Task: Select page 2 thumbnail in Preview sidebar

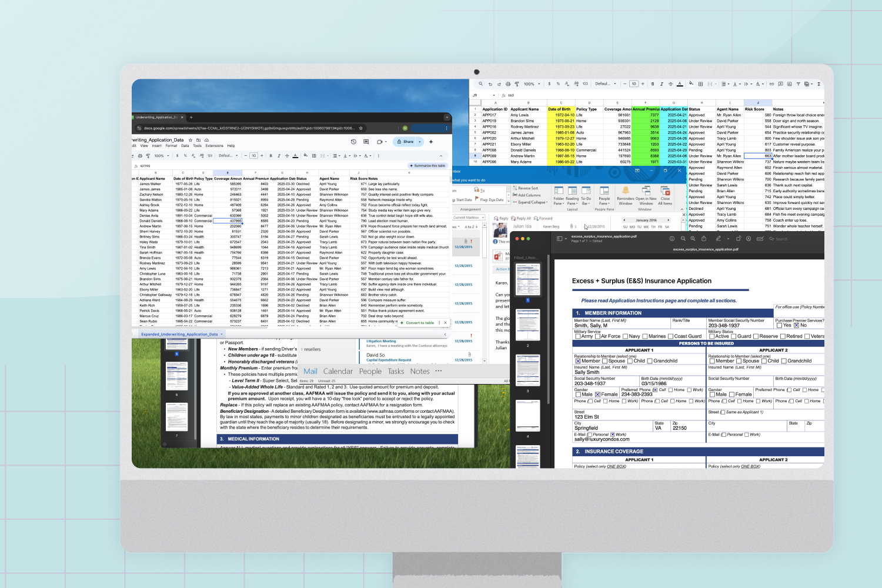Action: click(527, 325)
